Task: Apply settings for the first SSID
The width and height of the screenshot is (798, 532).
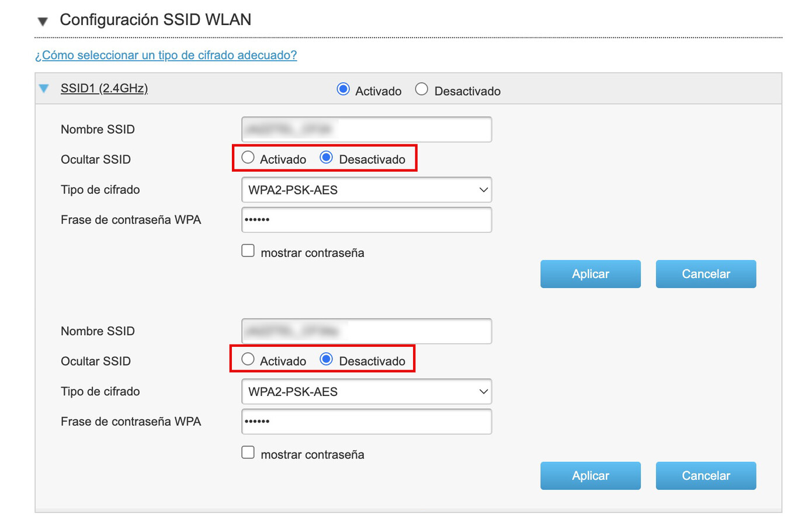Action: point(590,273)
